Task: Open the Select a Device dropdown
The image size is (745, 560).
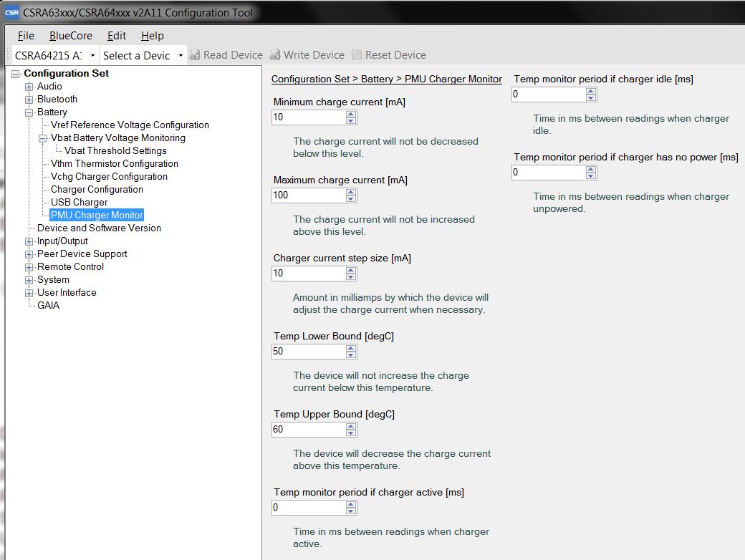Action: coord(181,56)
